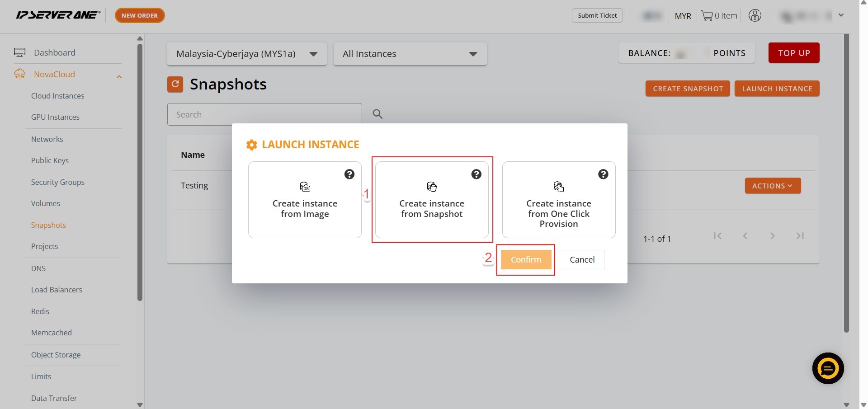Go to Cloud Instances in sidebar
The width and height of the screenshot is (868, 409).
pos(58,96)
